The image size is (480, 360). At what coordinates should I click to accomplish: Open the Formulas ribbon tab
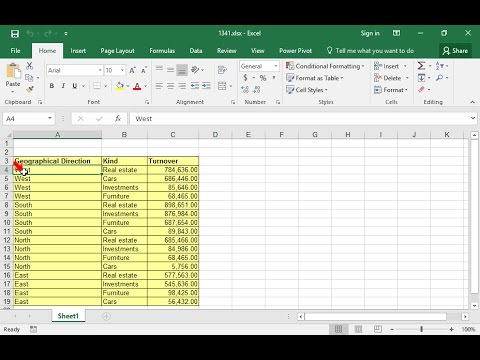coord(162,51)
